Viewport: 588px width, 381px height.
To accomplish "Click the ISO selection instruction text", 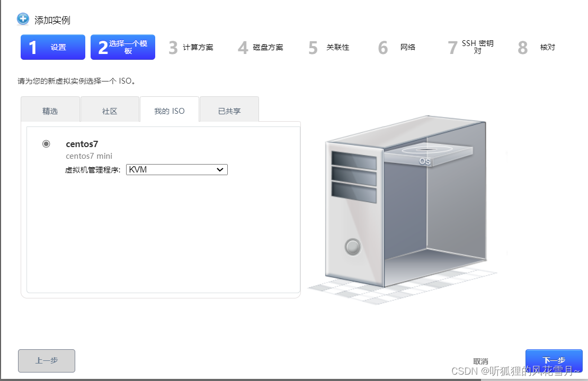I will pos(76,81).
